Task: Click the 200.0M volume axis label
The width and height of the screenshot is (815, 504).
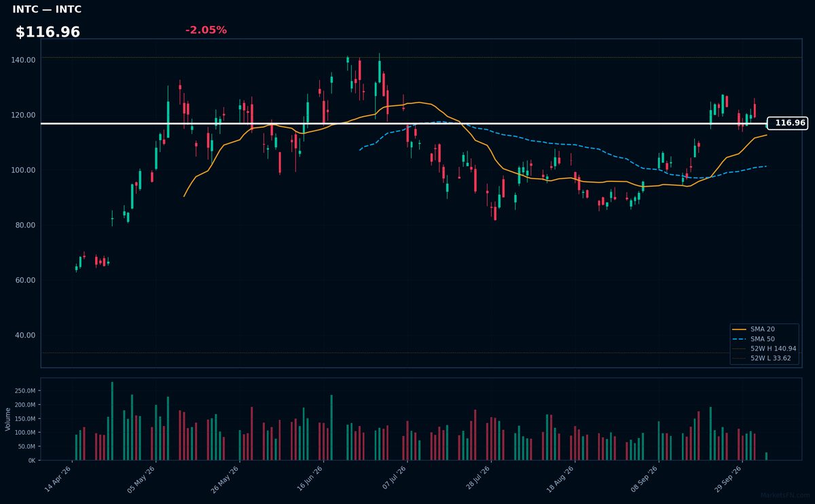Action: pyautogui.click(x=25, y=405)
